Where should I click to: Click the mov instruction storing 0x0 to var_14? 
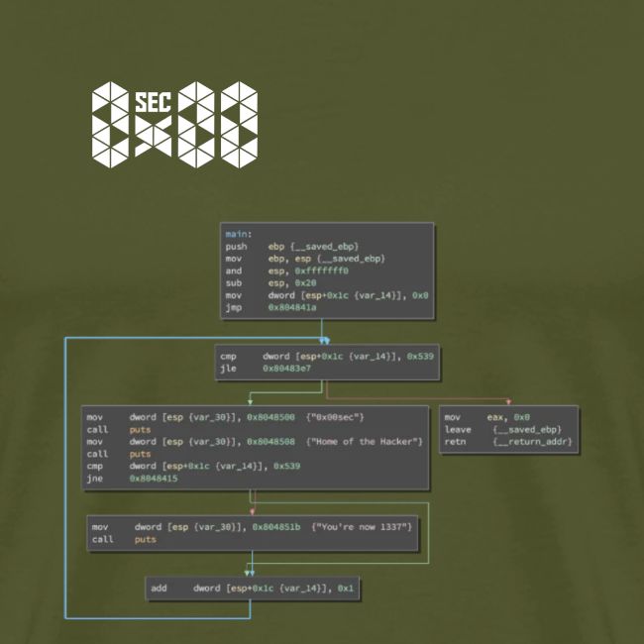[327, 295]
